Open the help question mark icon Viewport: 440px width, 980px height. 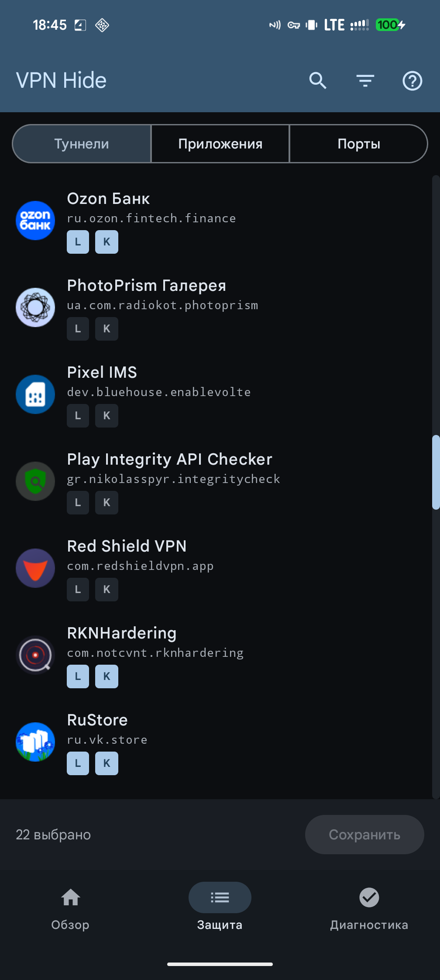[412, 81]
